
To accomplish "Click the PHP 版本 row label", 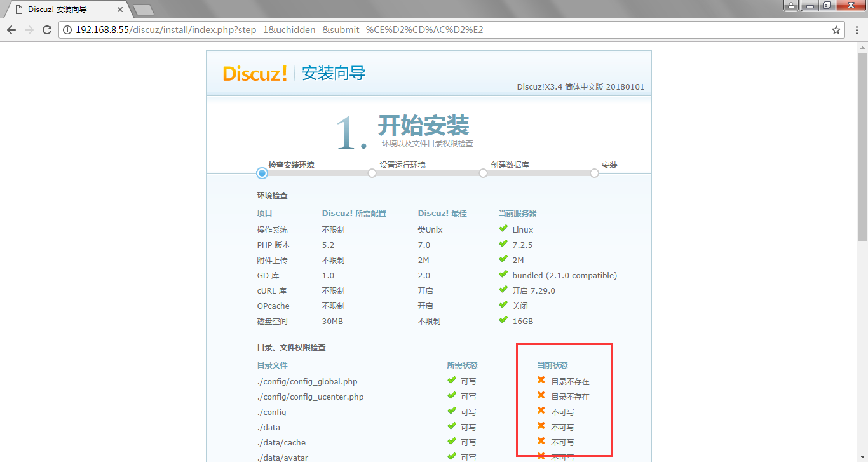I will click(x=274, y=245).
